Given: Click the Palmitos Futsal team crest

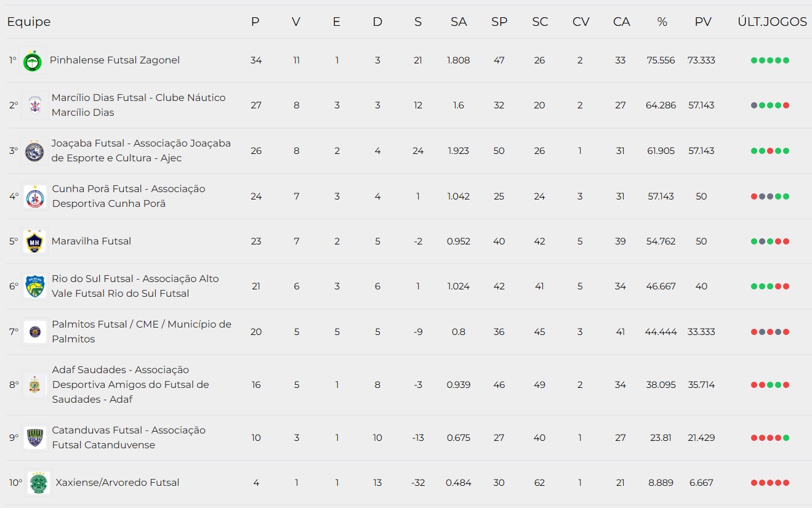Looking at the screenshot, I should (34, 332).
